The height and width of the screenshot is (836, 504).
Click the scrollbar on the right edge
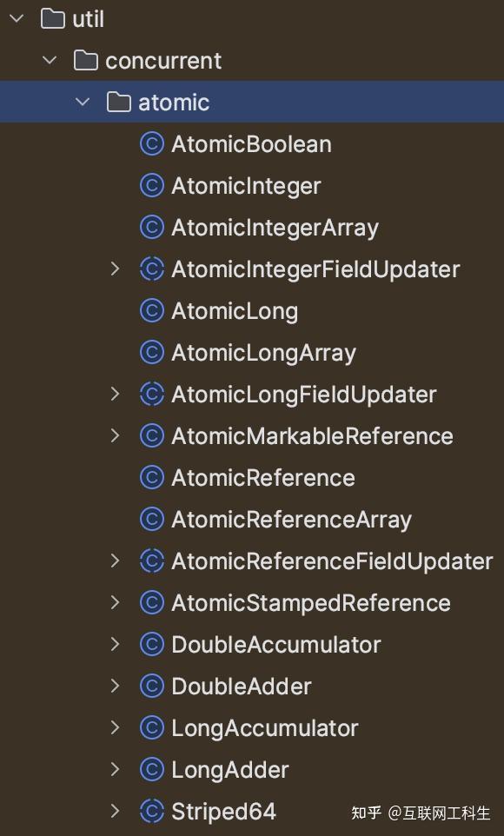[x=501, y=417]
